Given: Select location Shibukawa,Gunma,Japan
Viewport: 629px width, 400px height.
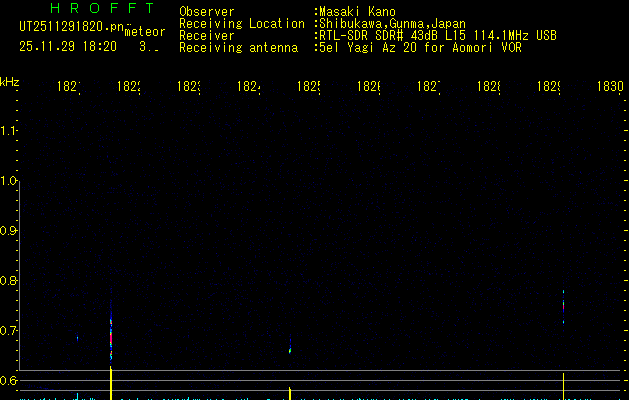Looking at the screenshot, I should point(392,24).
